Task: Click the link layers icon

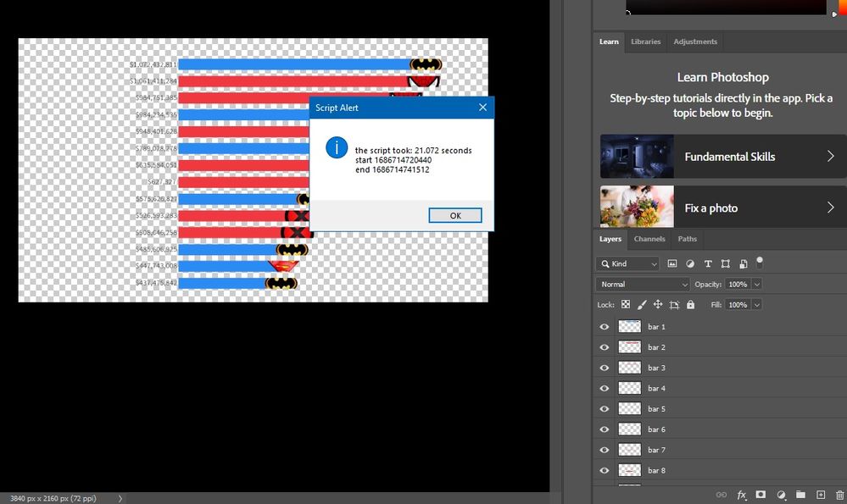Action: tap(722, 495)
